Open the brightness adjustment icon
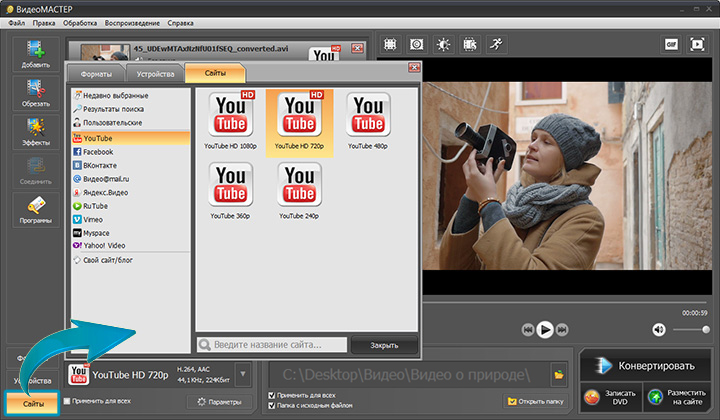 point(443,45)
